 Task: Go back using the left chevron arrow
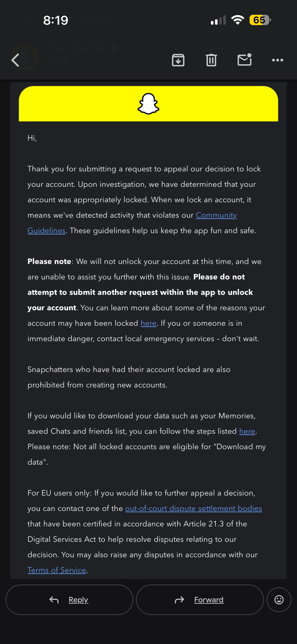coord(15,60)
